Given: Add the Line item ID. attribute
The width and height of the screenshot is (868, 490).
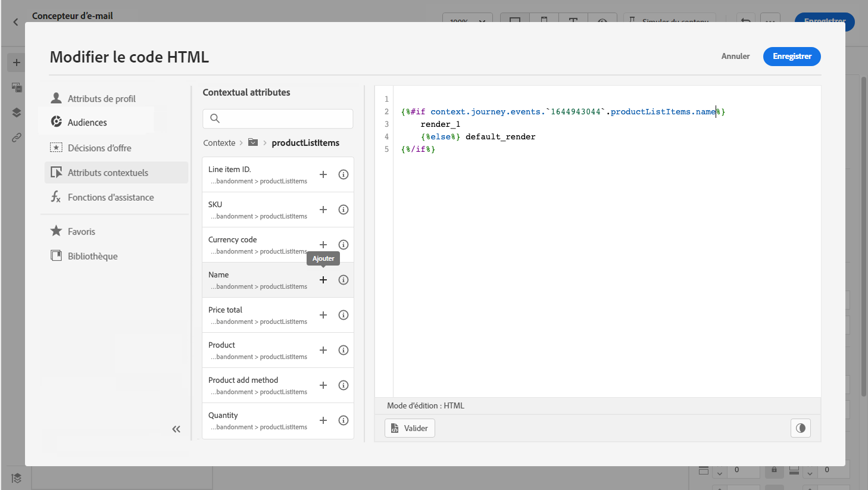Looking at the screenshot, I should click(x=323, y=174).
